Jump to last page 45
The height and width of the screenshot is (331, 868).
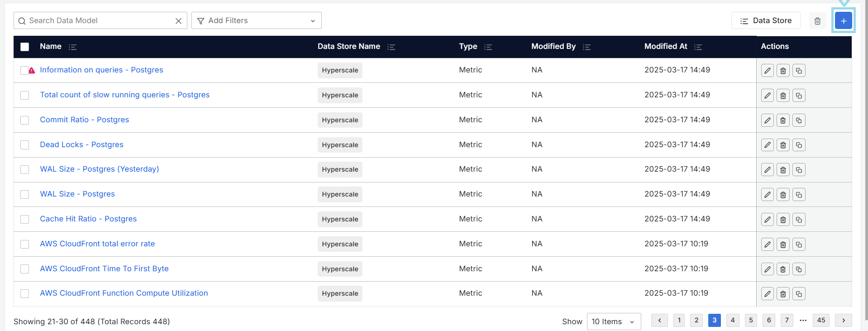click(x=821, y=320)
